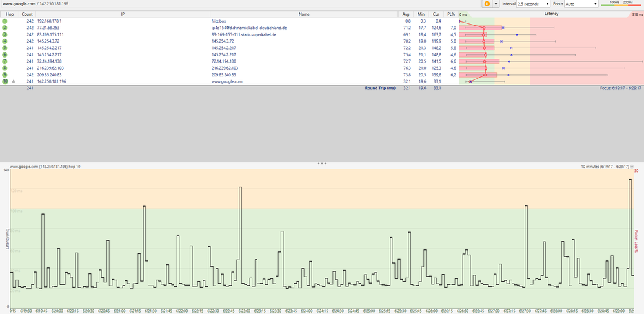The image size is (644, 314).
Task: Select the hop 3 green circle icon
Action: point(5,34)
